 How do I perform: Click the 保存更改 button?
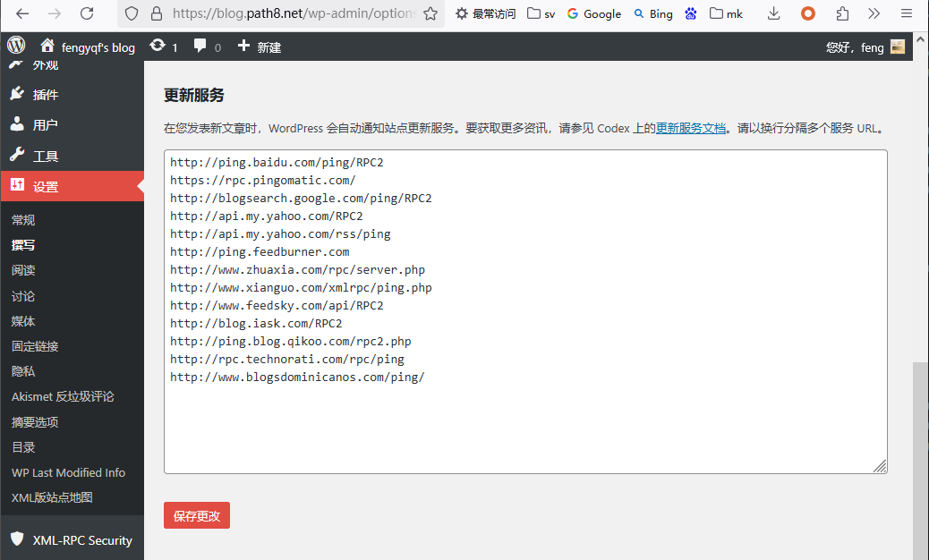[197, 516]
